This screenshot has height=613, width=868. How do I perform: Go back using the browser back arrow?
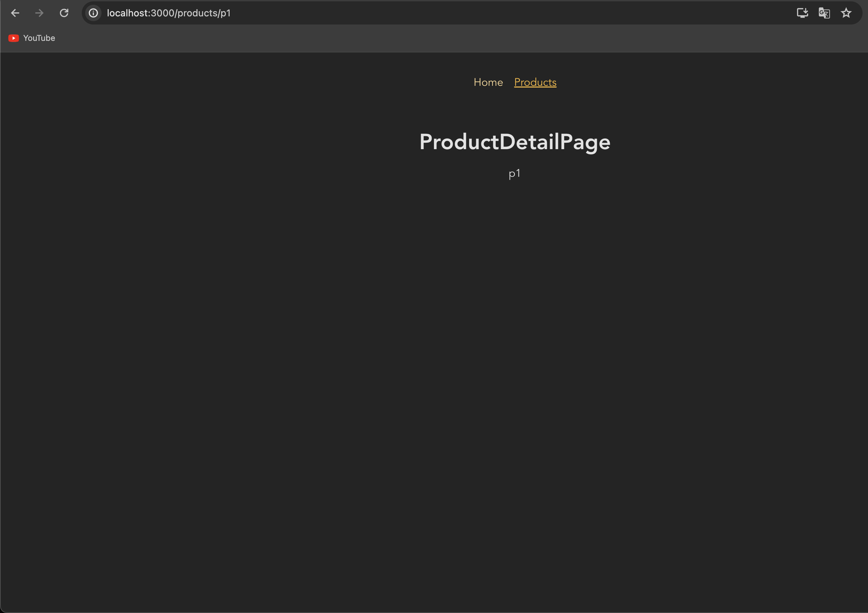(15, 13)
